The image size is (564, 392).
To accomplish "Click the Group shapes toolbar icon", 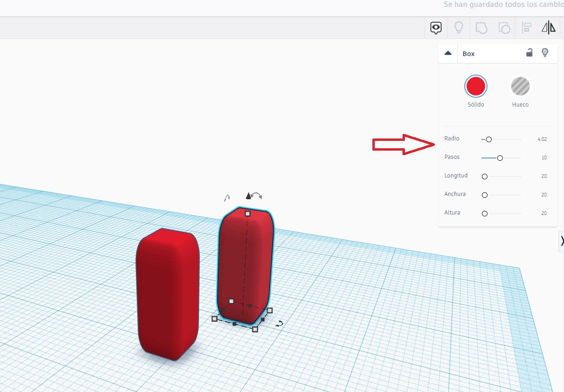I will [481, 28].
